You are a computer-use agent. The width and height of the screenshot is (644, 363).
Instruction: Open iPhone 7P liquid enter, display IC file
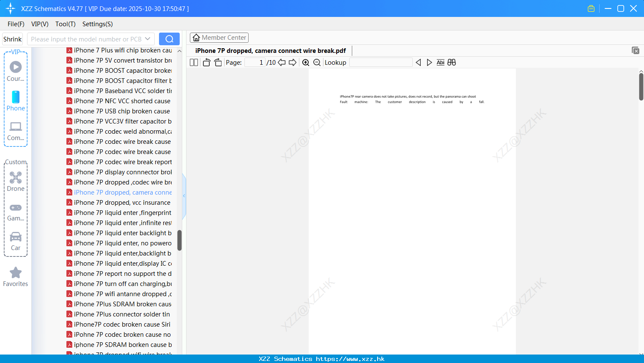(119, 264)
